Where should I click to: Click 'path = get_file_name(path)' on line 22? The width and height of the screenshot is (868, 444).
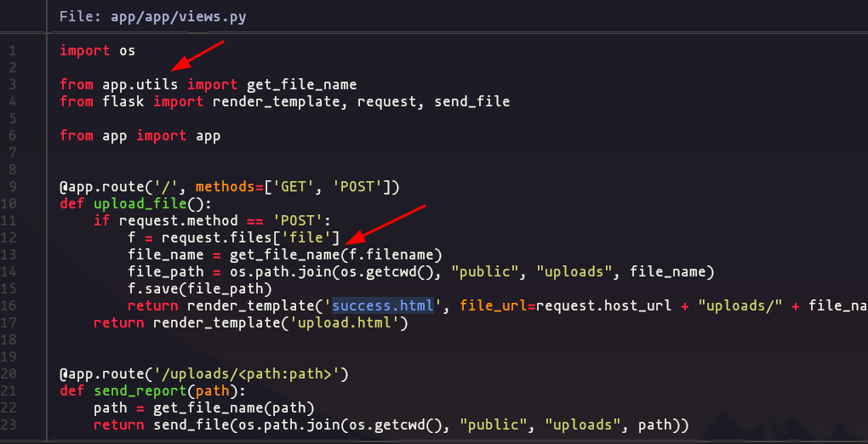pyautogui.click(x=204, y=408)
